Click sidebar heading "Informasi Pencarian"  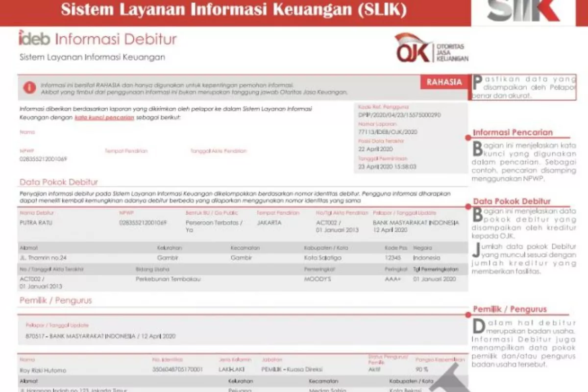tap(513, 132)
